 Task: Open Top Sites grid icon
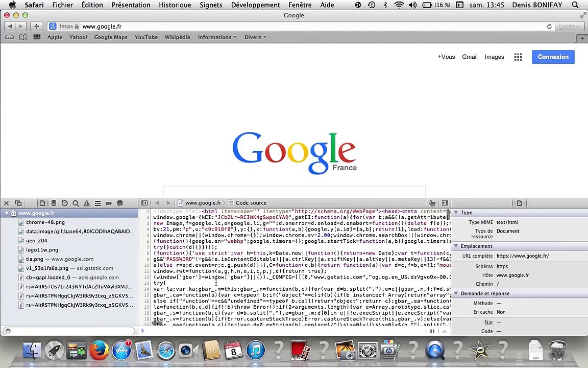click(x=37, y=37)
